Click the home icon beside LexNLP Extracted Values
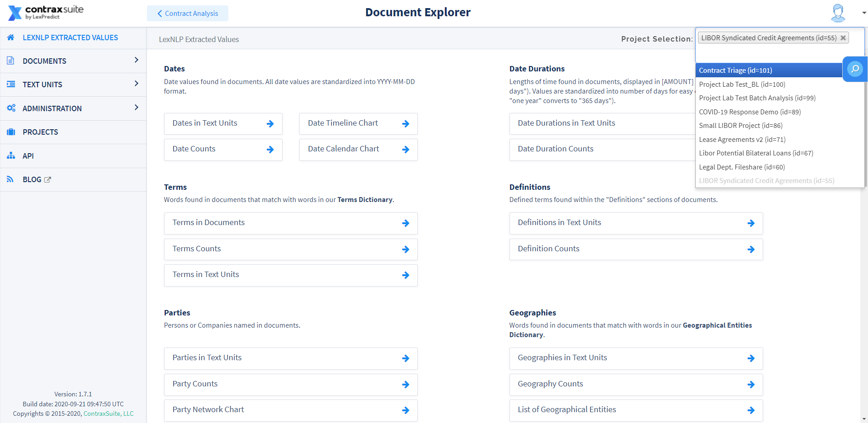This screenshot has width=868, height=423. (x=11, y=38)
